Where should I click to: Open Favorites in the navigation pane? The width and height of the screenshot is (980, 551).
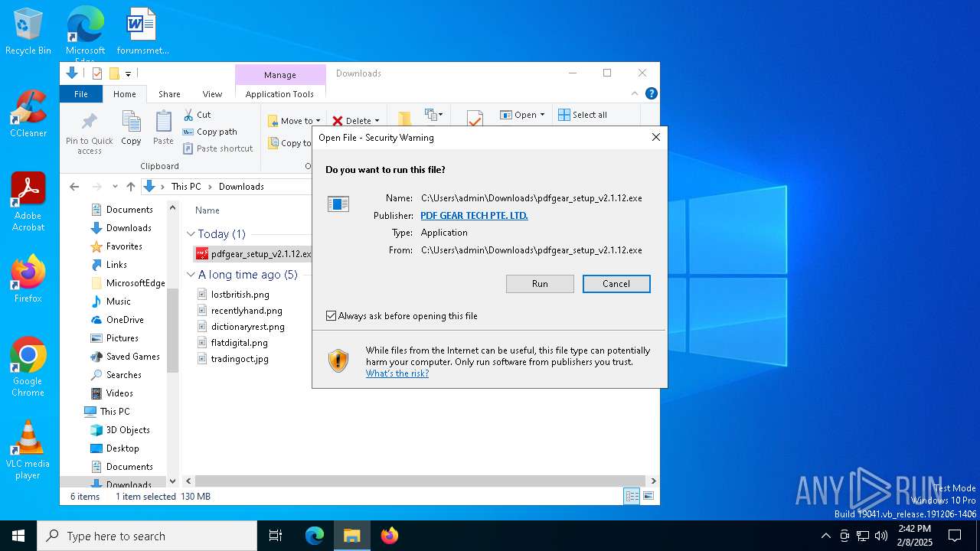click(116, 246)
